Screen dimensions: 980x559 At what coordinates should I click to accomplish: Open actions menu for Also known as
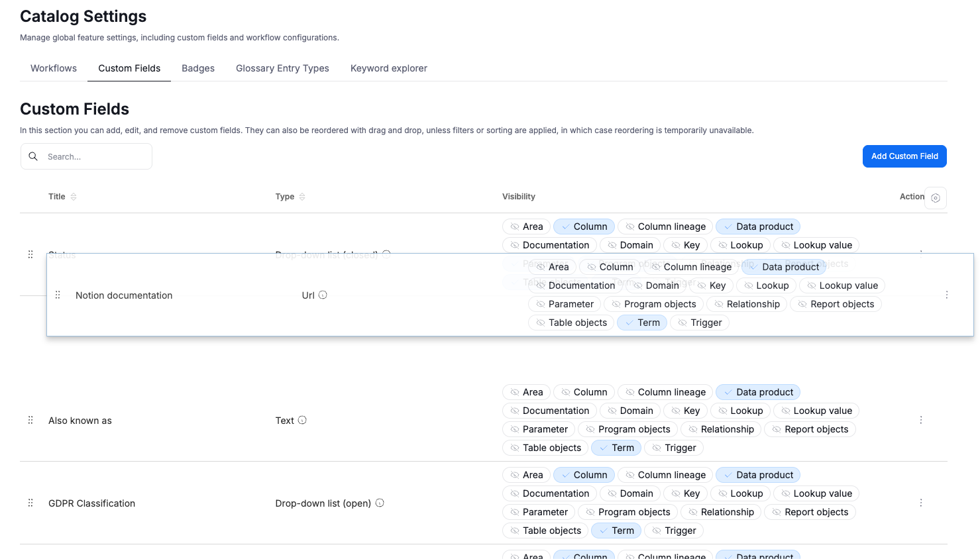[920, 421]
